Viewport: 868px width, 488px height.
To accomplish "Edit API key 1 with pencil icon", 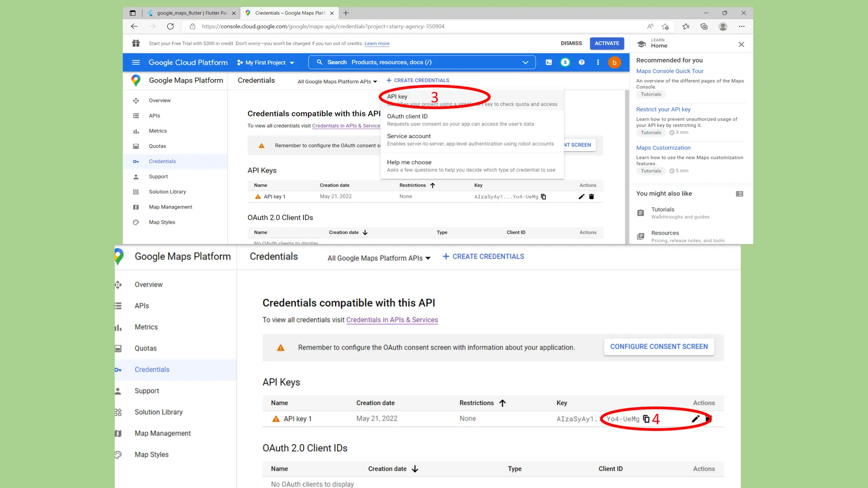I will 581,197.
